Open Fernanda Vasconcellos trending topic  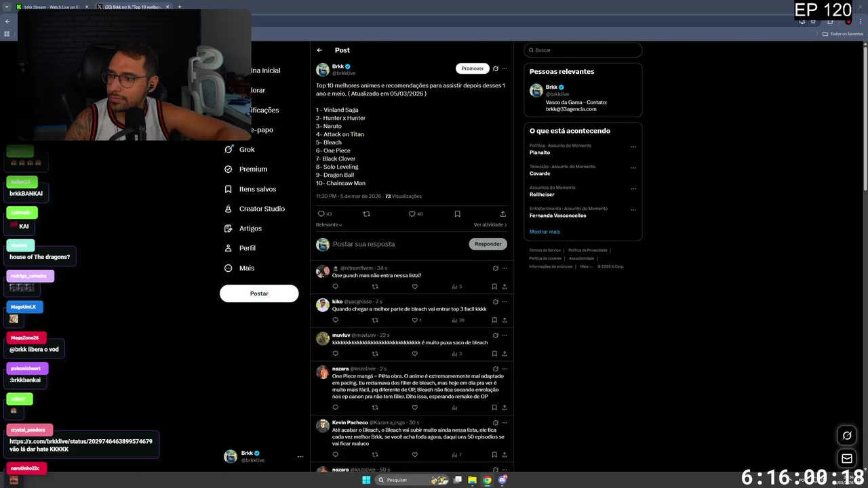coord(557,216)
